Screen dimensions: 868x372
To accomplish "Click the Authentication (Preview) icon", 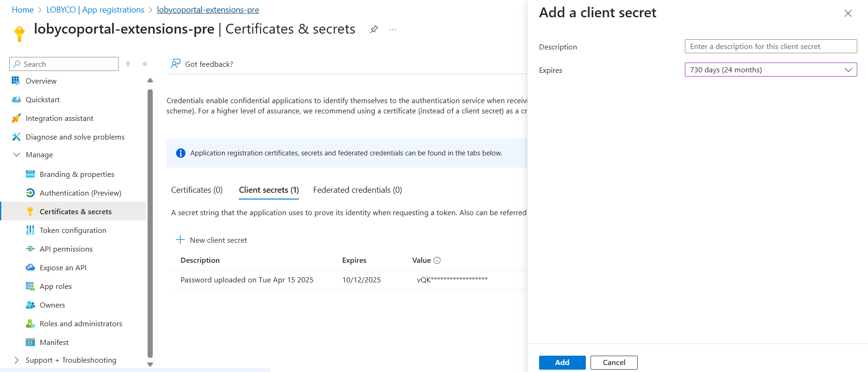I will click(x=30, y=193).
